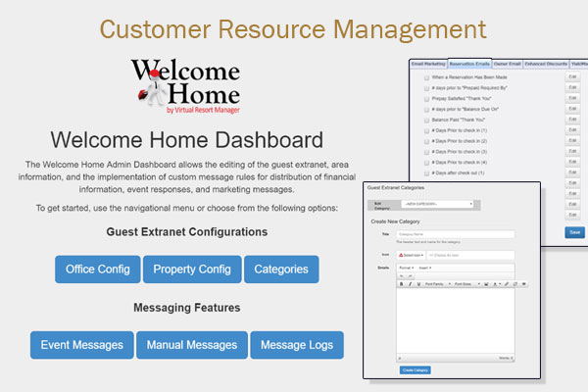Toggle '# Days Prior to check in (4)'
The height and width of the screenshot is (392, 588).
coord(426,163)
